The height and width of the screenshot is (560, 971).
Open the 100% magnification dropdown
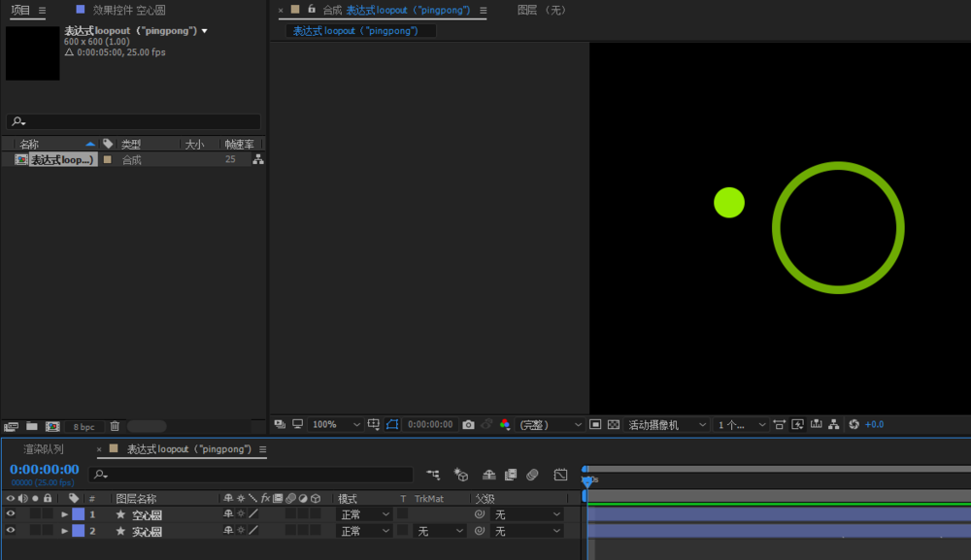[336, 424]
